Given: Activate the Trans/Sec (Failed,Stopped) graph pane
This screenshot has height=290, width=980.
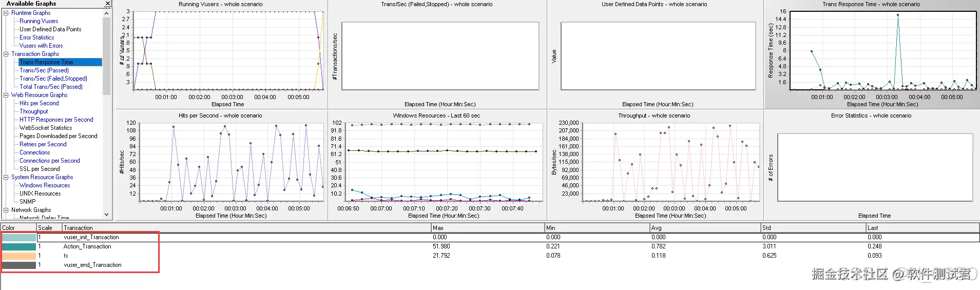Looking at the screenshot, I should (437, 54).
